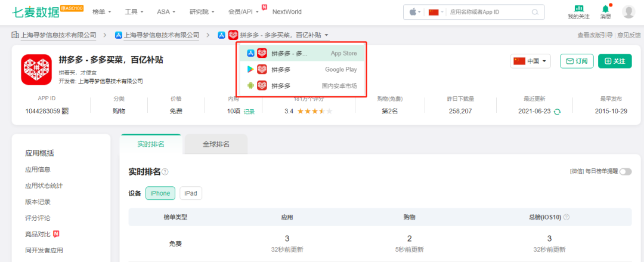Click the APP ID 1044283059

coord(43,111)
